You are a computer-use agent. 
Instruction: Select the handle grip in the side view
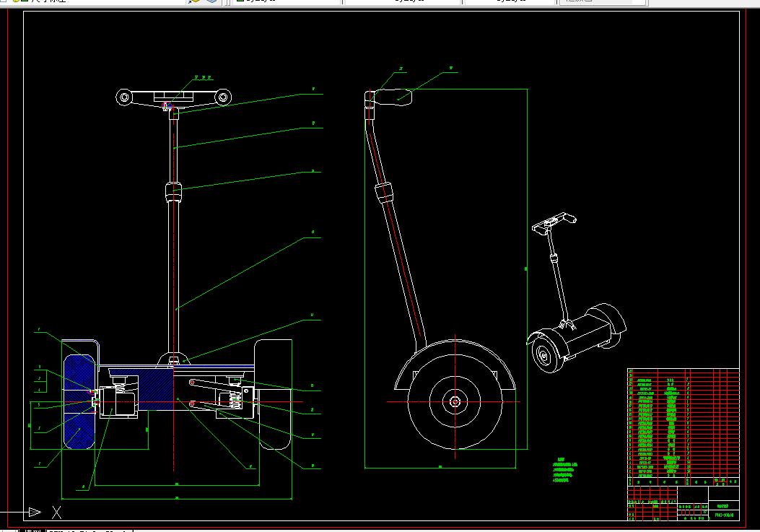[393, 97]
